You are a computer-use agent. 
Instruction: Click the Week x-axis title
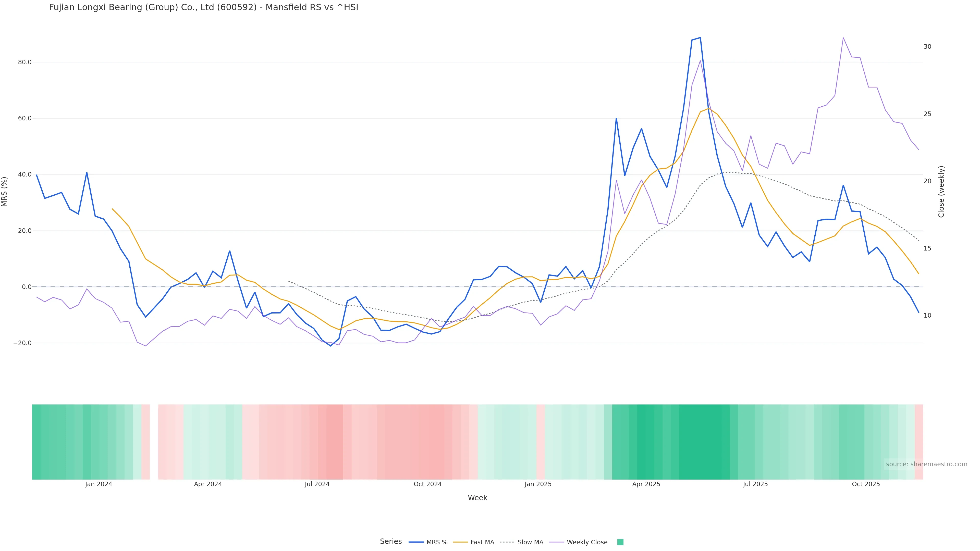tap(477, 498)
